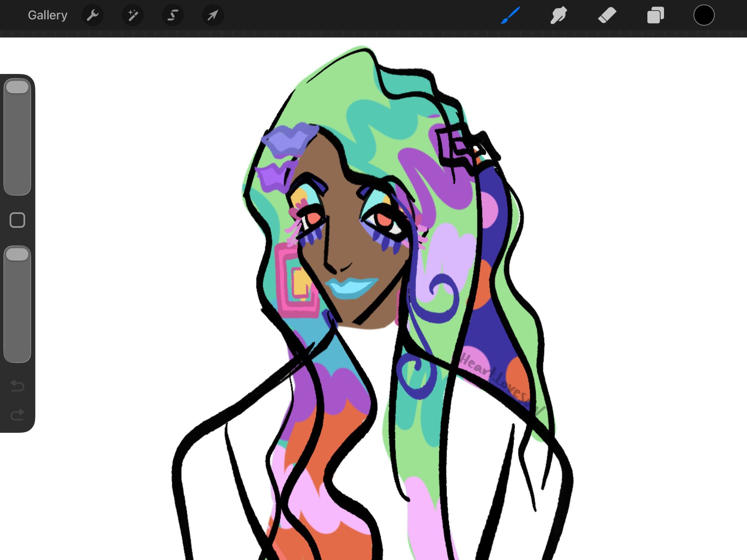
Task: Open the Layers panel
Action: (x=655, y=15)
